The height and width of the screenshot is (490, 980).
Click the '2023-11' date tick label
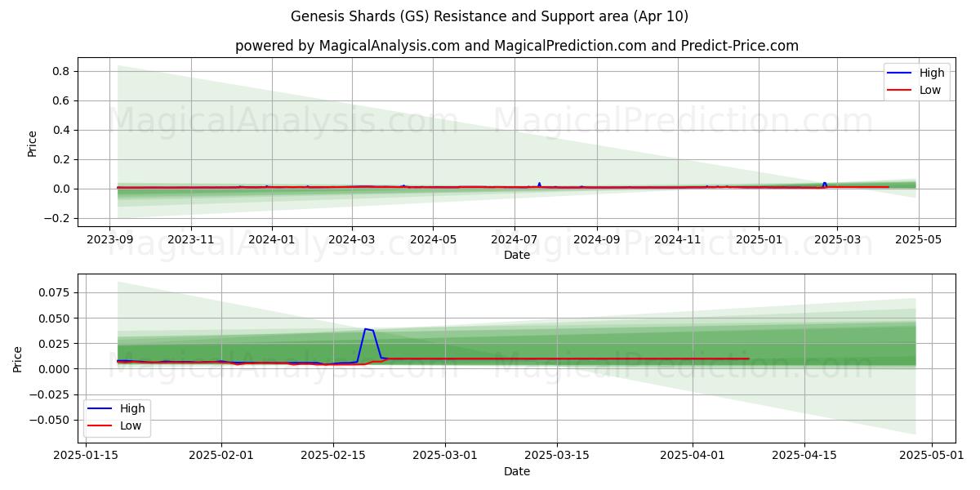click(191, 239)
